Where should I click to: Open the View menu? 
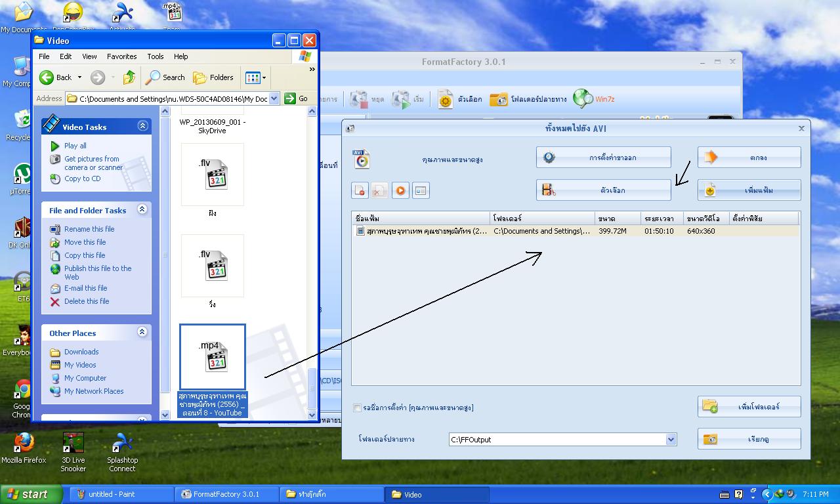(x=89, y=56)
